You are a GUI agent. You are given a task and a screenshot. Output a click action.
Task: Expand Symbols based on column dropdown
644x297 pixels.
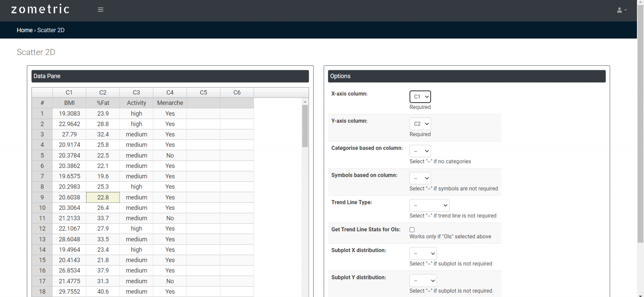coord(420,178)
